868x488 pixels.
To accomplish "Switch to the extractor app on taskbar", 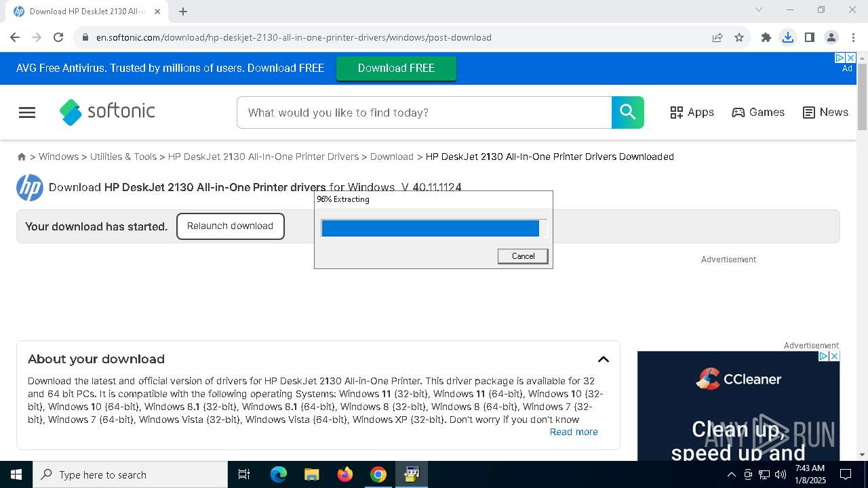I will pos(412,474).
